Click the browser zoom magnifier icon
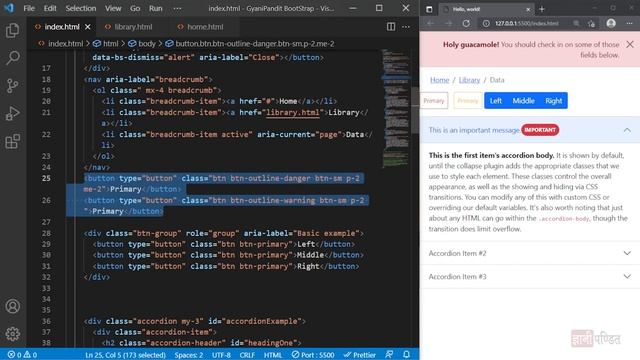 [576, 23]
